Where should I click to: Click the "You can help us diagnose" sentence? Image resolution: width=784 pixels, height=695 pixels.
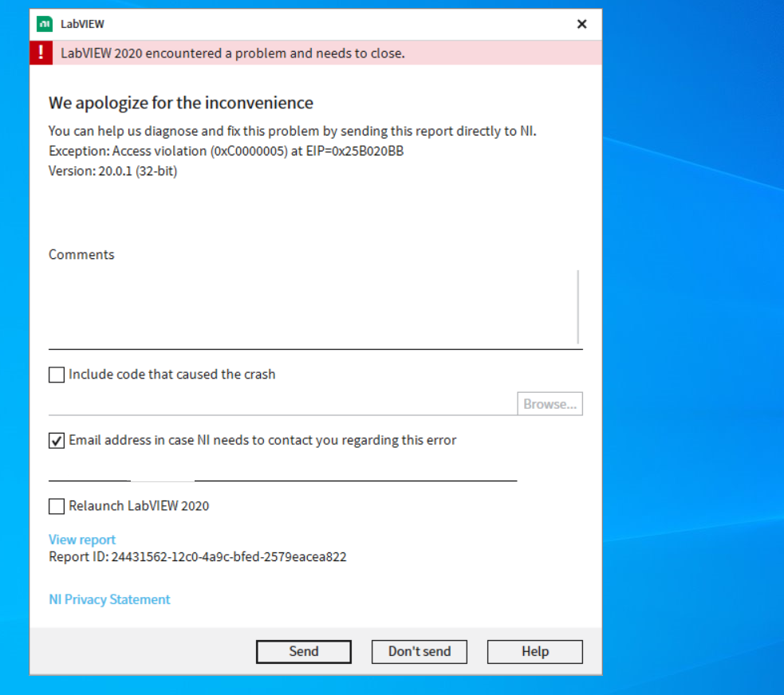point(293,131)
